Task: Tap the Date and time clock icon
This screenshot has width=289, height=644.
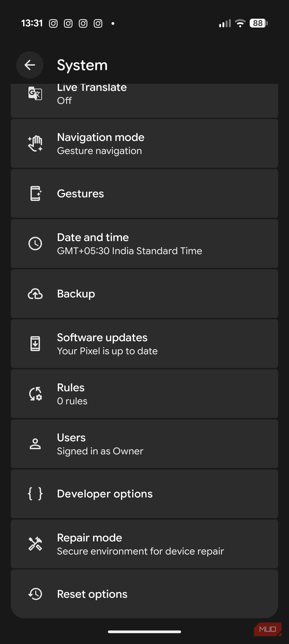Action: (x=35, y=244)
